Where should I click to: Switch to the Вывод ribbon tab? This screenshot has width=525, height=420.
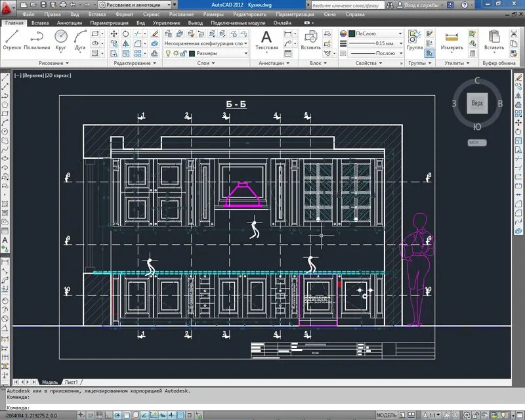[195, 23]
